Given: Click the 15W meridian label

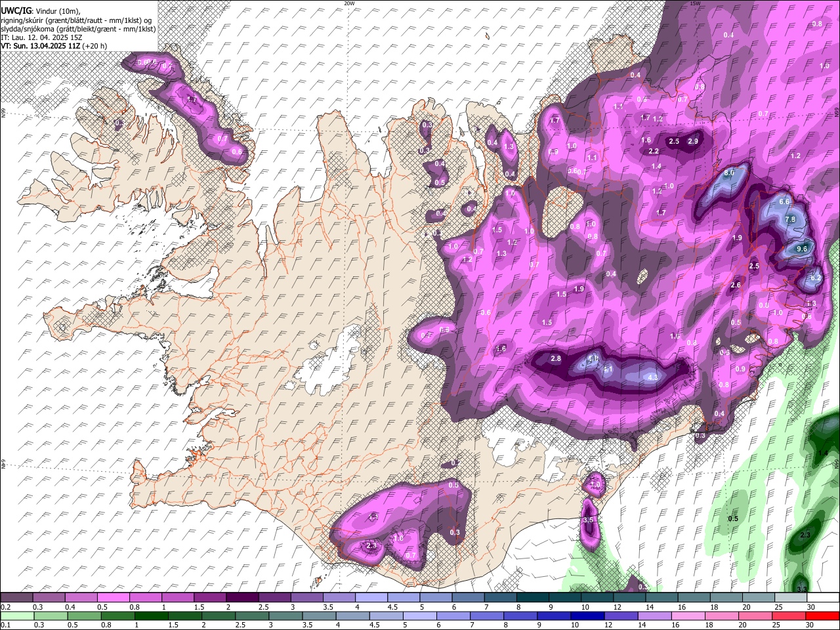Looking at the screenshot, I should pyautogui.click(x=695, y=3).
